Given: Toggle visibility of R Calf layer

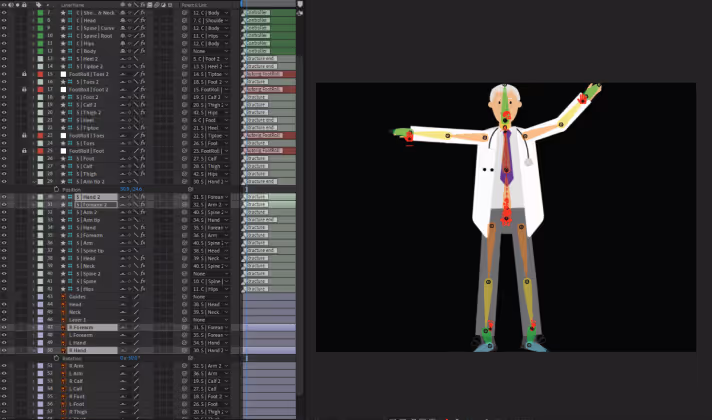Looking at the screenshot, I should click(x=4, y=381).
